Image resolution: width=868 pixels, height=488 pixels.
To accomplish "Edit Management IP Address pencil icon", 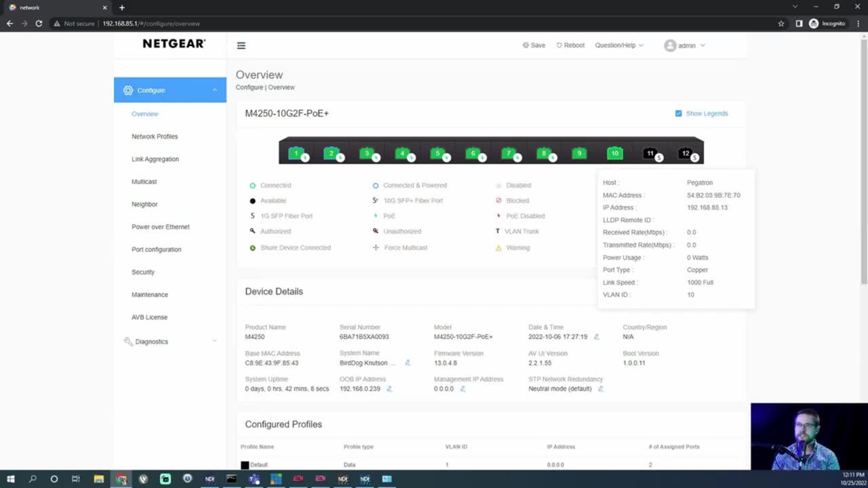I will [462, 389].
